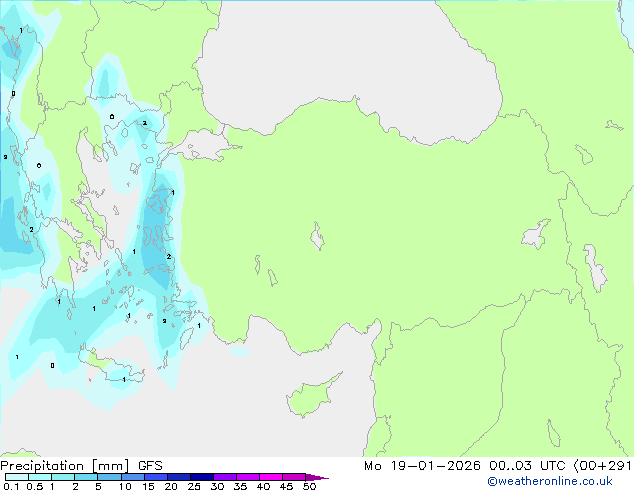Click the 35–40 mm purple legend swatch
Viewport: 634px width, 490px height.
(248, 477)
